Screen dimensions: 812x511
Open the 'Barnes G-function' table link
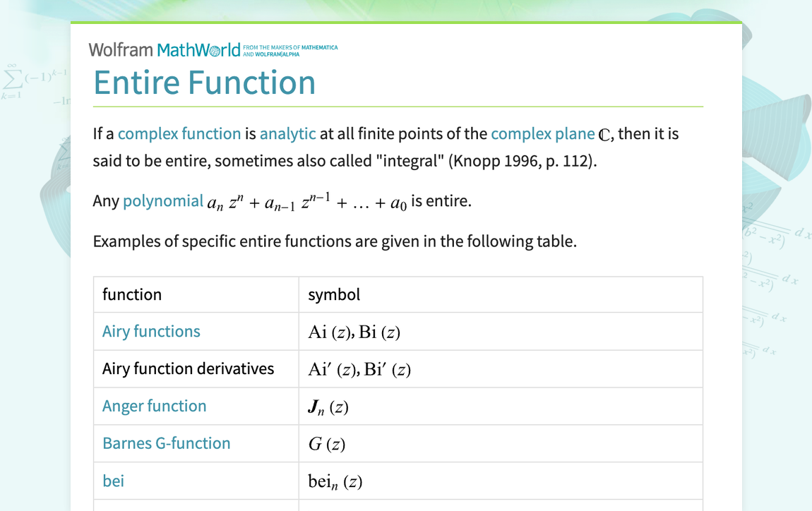[x=166, y=443]
